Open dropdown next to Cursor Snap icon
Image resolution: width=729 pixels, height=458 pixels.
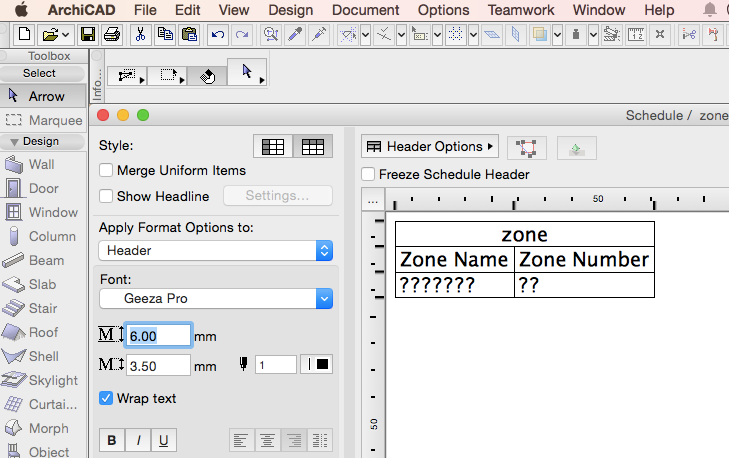click(x=437, y=34)
